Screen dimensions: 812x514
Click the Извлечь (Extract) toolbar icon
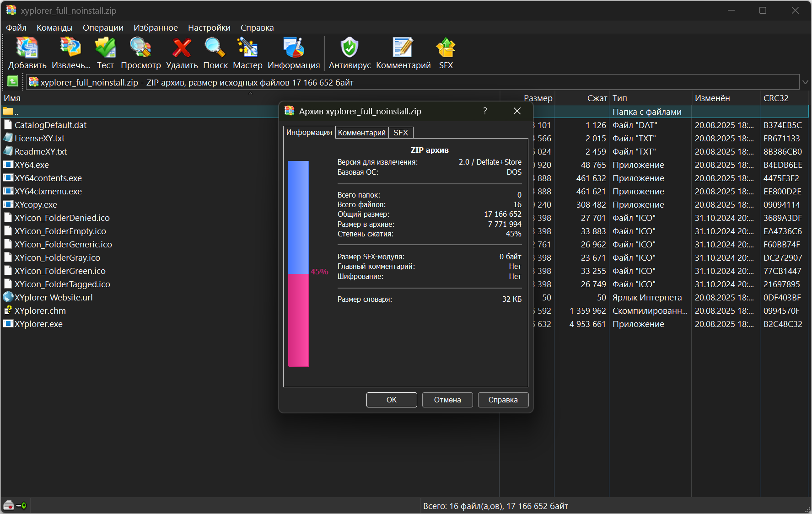(x=71, y=48)
